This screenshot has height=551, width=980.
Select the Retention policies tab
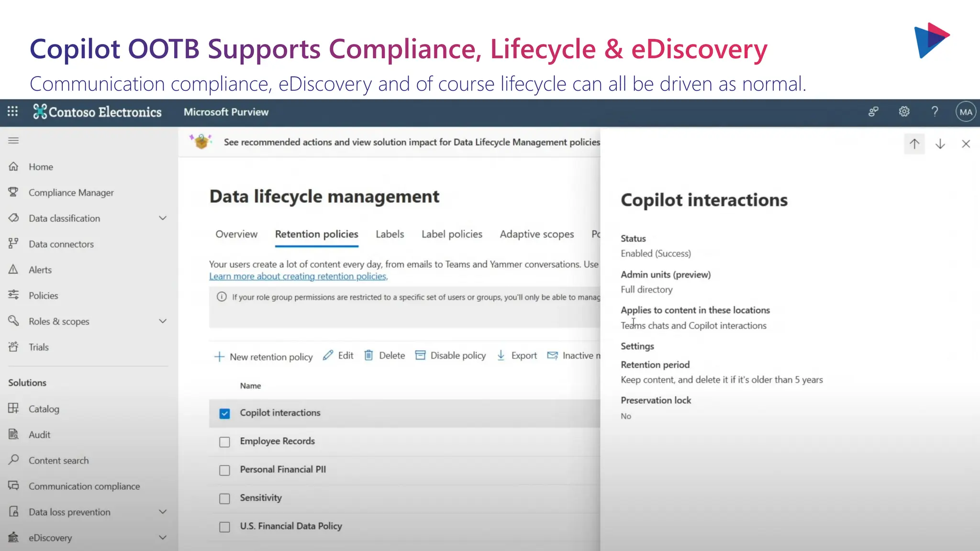click(x=316, y=234)
